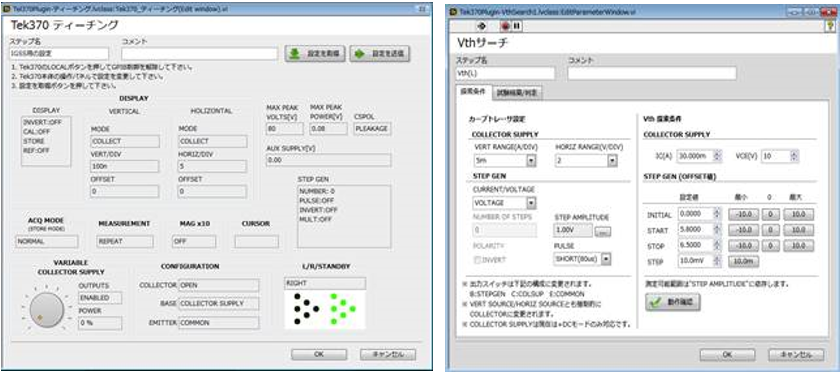Click the コメント field in Vthサーチ window
840x374 pixels.
tap(652, 73)
